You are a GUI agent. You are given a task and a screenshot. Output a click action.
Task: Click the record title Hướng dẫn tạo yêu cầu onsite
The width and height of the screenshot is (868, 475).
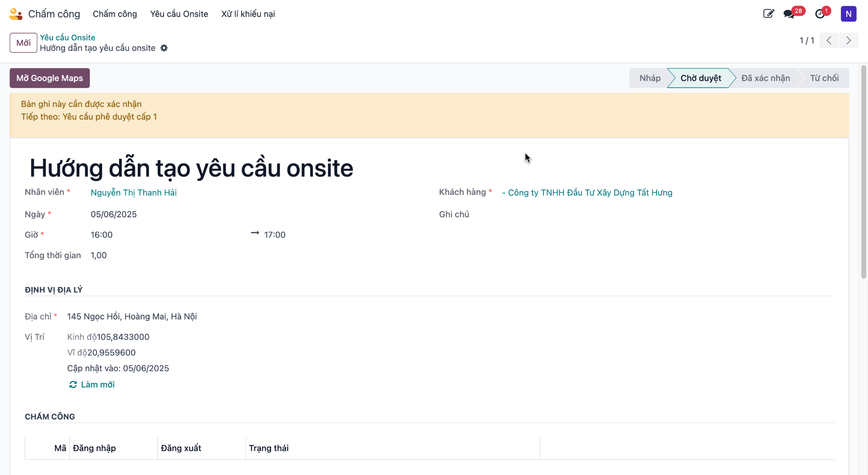191,168
